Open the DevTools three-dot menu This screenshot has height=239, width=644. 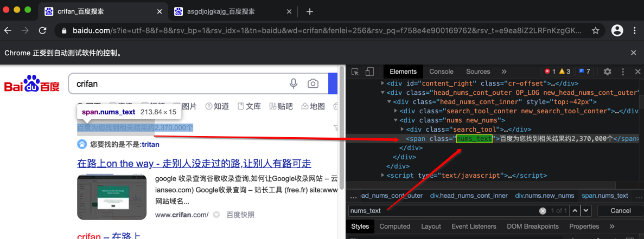pos(623,72)
